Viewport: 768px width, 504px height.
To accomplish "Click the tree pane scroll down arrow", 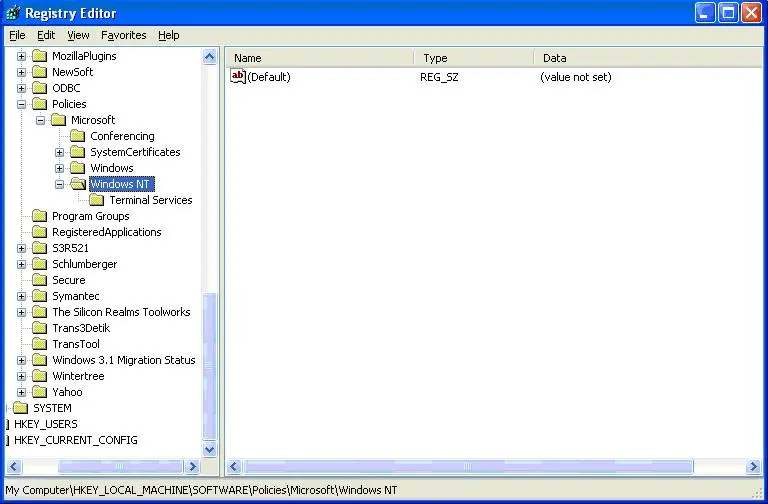I will click(x=210, y=450).
